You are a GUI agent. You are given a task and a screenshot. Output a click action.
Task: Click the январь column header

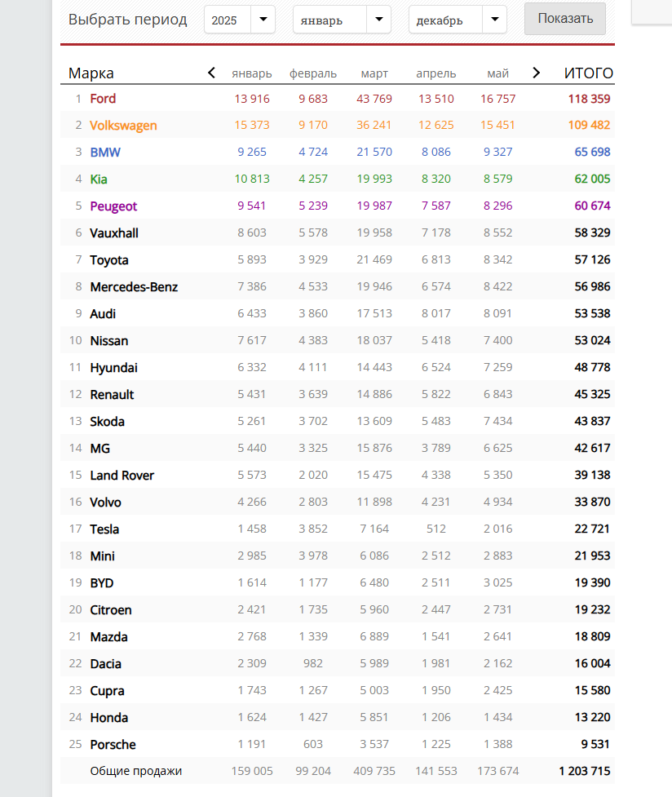252,73
